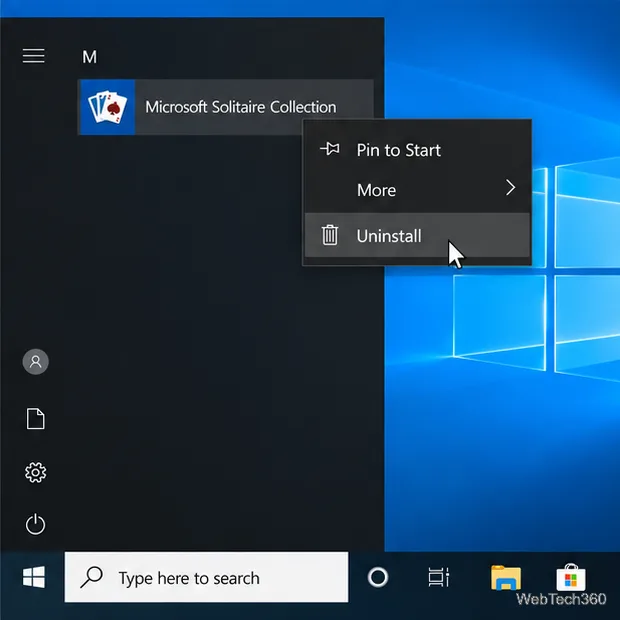The image size is (620, 620).
Task: Open Task View on the taskbar
Action: [x=439, y=577]
